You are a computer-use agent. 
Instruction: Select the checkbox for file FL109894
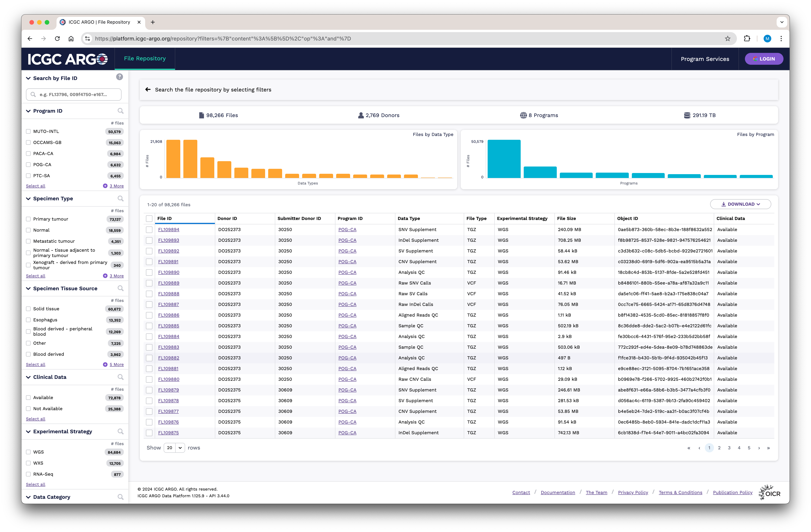149,230
